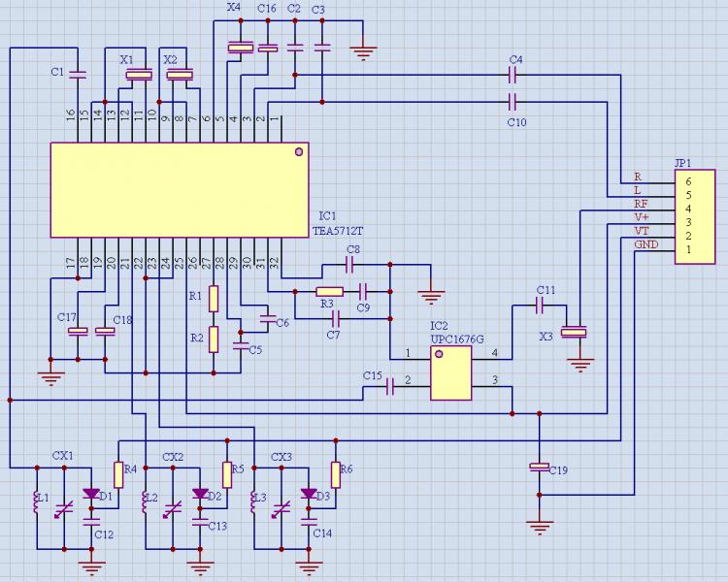
Task: Select the RF net label at JP1
Action: coord(640,205)
